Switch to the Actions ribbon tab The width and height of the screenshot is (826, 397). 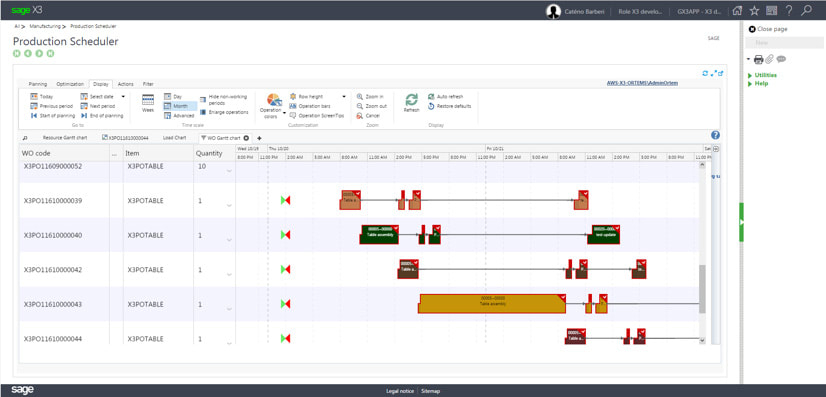[x=125, y=84]
